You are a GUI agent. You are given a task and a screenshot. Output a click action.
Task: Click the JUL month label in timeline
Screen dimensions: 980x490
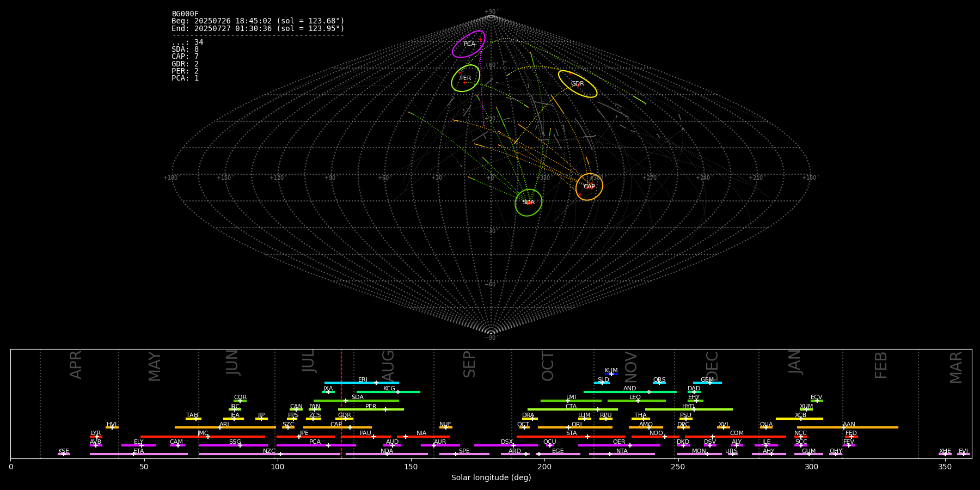(309, 361)
